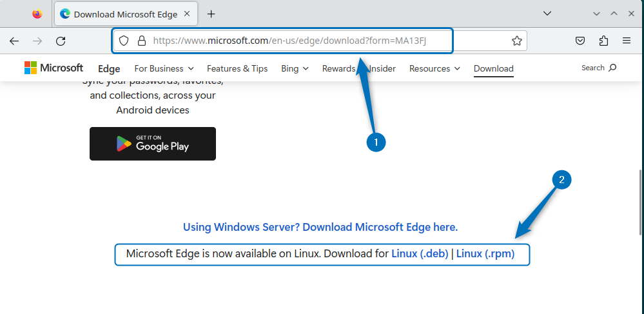Image resolution: width=644 pixels, height=314 pixels.
Task: Open a new tab with plus button
Action: [211, 14]
